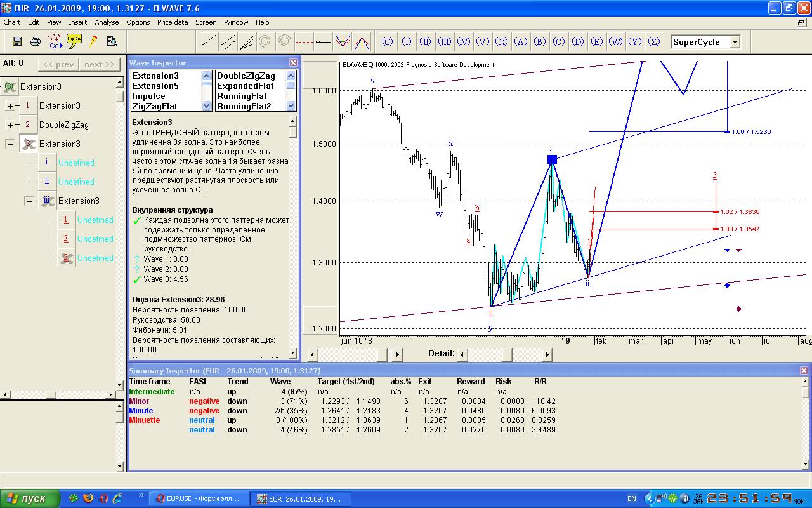
Task: Insert wave label (C)
Action: [x=559, y=42]
